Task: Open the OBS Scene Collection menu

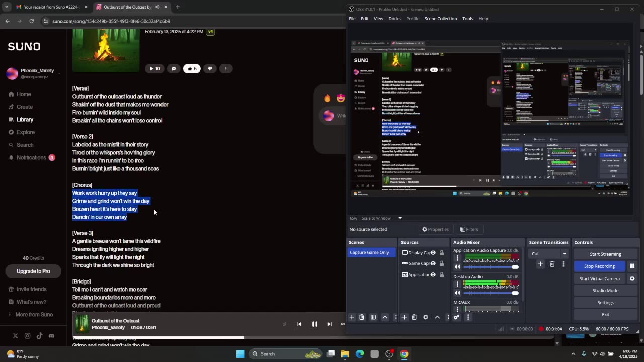Action: coord(441,19)
